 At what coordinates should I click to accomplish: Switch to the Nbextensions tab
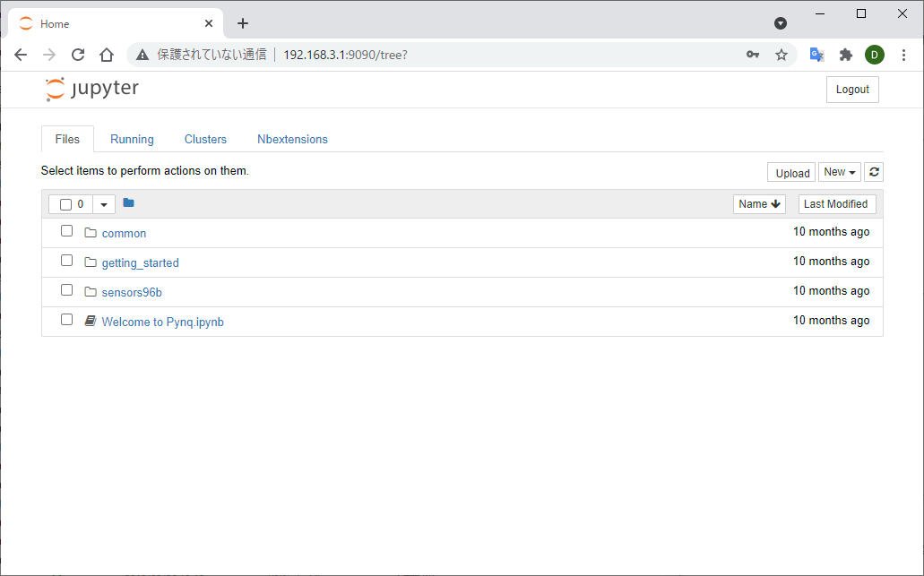coord(292,139)
